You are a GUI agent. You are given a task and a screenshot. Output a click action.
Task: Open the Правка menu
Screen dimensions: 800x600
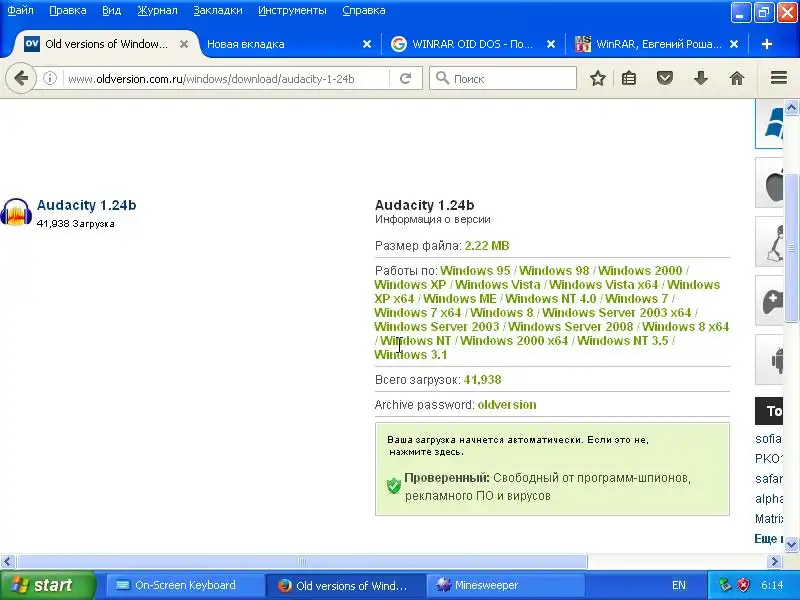pyautogui.click(x=67, y=10)
